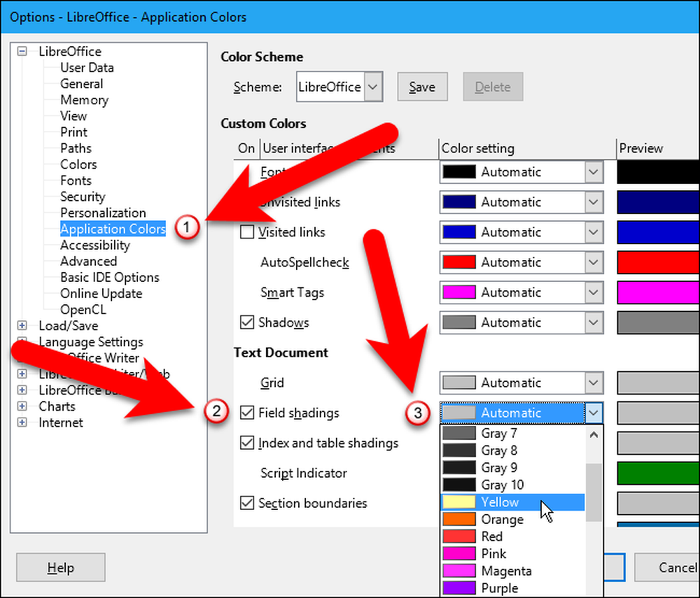Go to the Memory settings page
700x598 pixels.
click(85, 100)
